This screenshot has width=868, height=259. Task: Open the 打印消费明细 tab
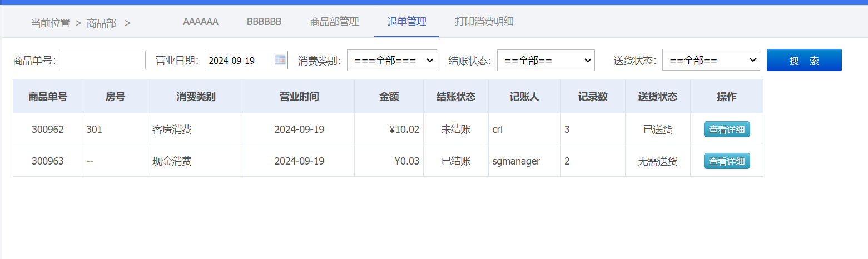tap(484, 22)
